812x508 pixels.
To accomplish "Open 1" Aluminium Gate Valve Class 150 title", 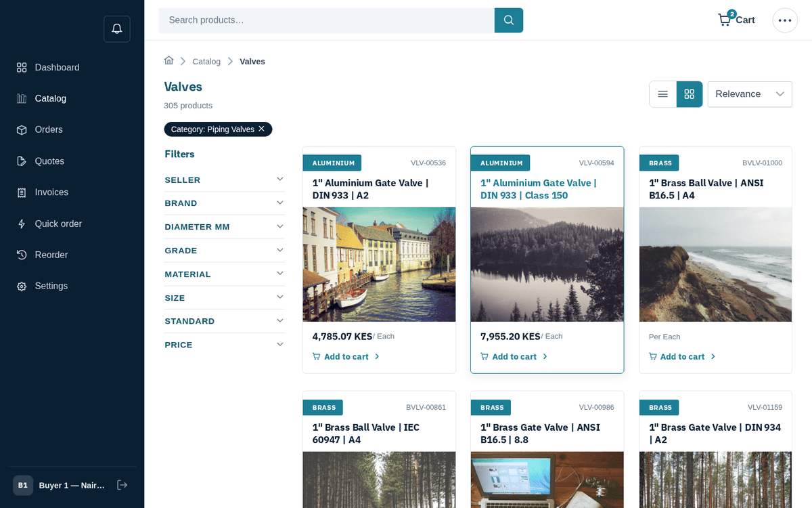I will [539, 189].
